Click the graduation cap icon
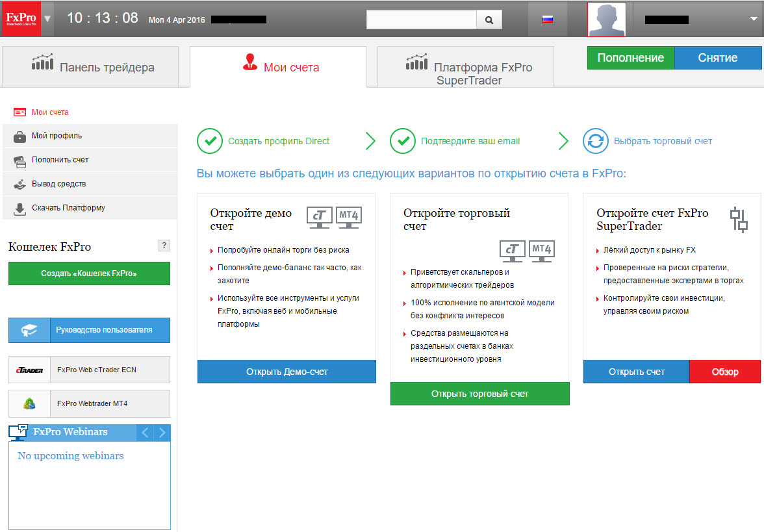Image resolution: width=764 pixels, height=532 pixels. click(x=29, y=330)
